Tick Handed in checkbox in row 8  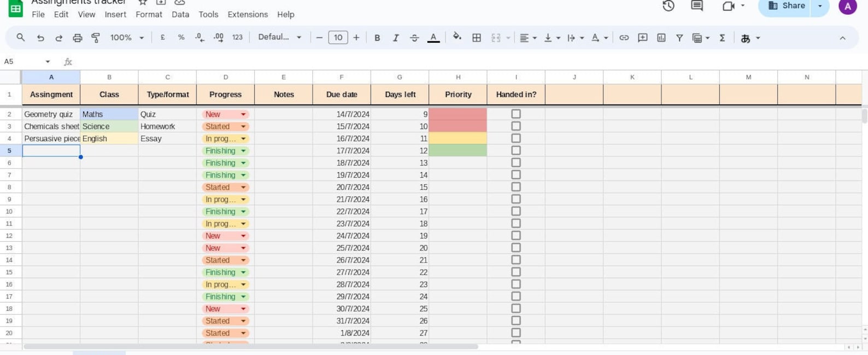pyautogui.click(x=516, y=187)
